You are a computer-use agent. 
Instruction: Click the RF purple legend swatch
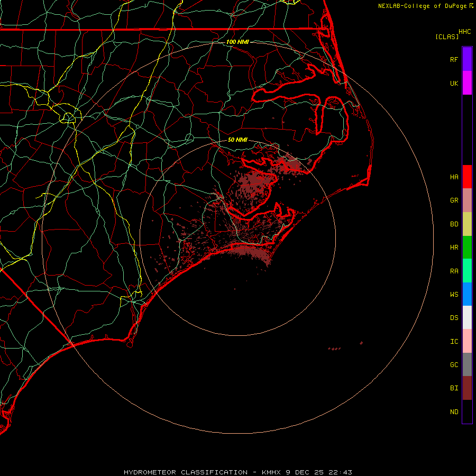pyautogui.click(x=467, y=59)
